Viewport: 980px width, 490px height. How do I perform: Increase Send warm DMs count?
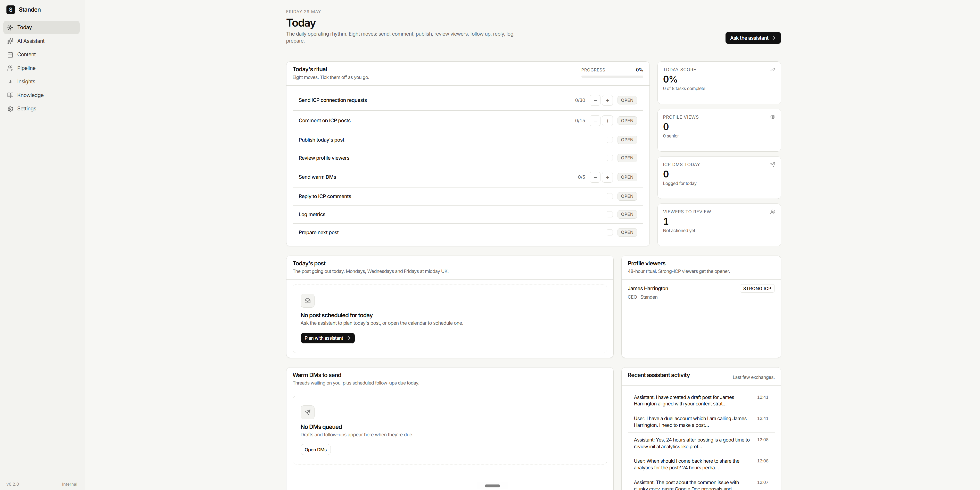point(607,177)
